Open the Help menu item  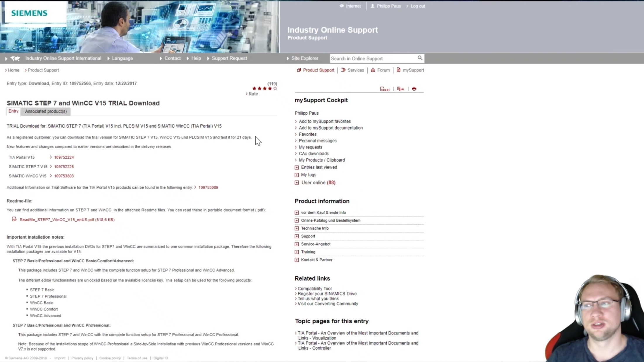pyautogui.click(x=196, y=58)
